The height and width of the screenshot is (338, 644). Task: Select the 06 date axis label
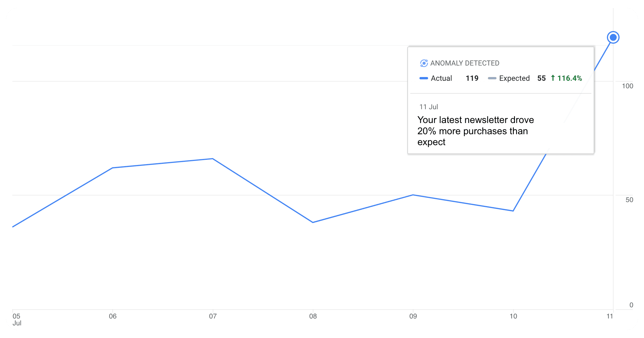[113, 316]
